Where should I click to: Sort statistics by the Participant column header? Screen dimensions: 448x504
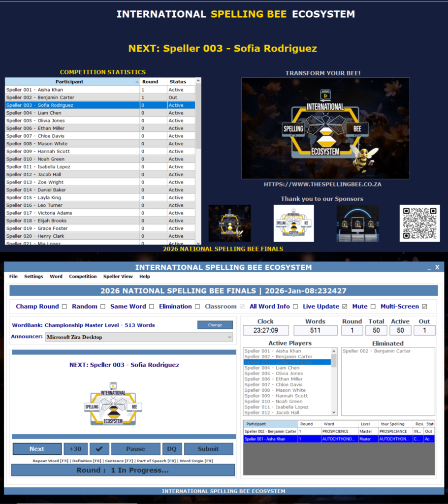coord(69,82)
